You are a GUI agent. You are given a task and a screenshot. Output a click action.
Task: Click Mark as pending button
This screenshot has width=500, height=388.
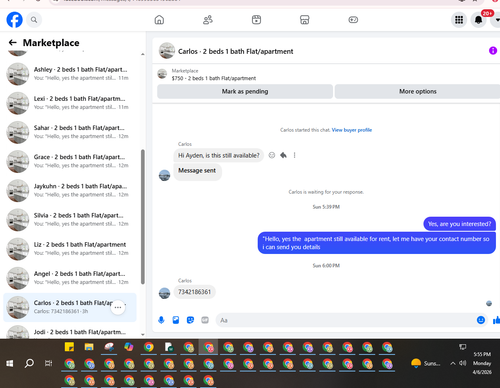pos(245,91)
